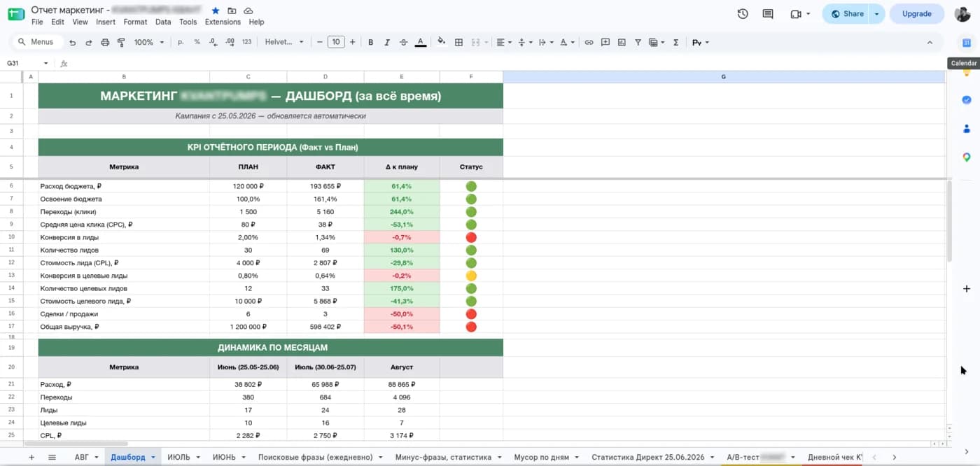The height and width of the screenshot is (466, 980).
Task: Click the Insert link icon
Action: [x=589, y=43]
